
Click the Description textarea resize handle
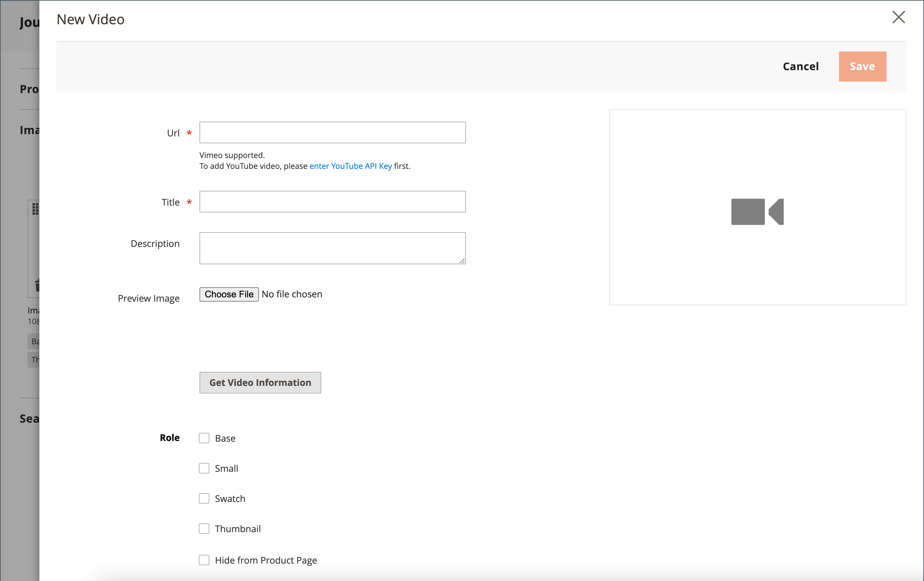tap(462, 260)
